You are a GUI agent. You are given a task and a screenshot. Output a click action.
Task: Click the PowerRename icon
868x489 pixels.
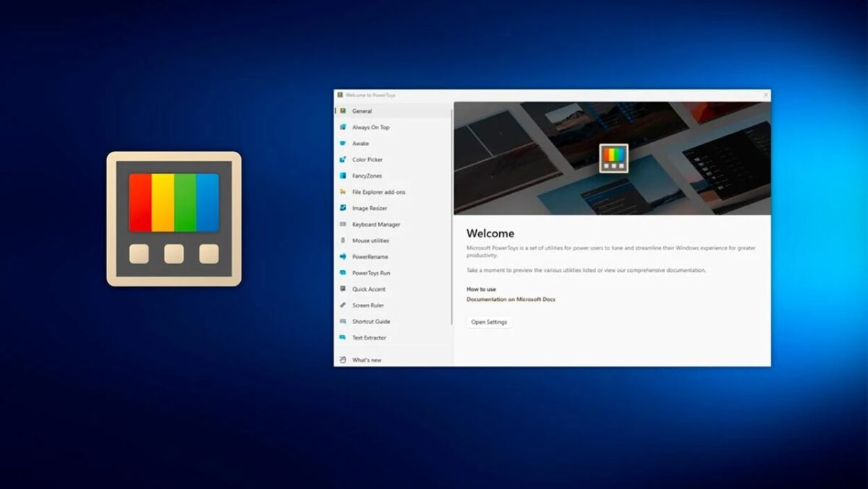coord(343,257)
